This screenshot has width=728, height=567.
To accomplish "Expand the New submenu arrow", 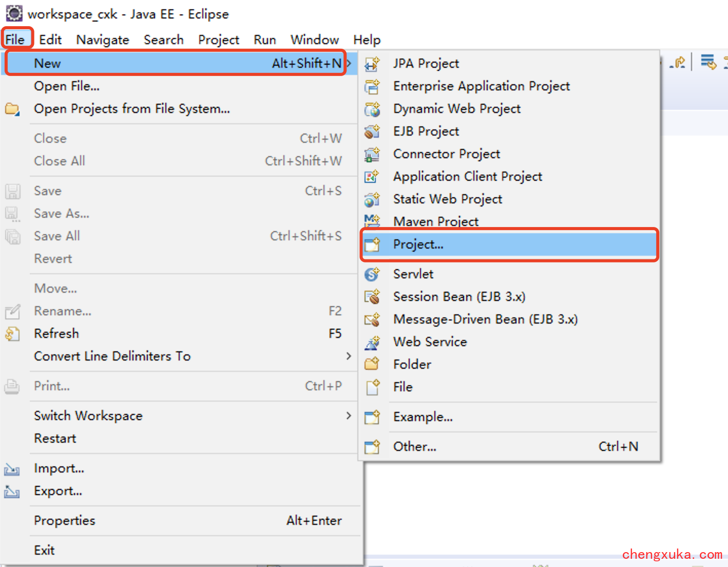I will 349,63.
